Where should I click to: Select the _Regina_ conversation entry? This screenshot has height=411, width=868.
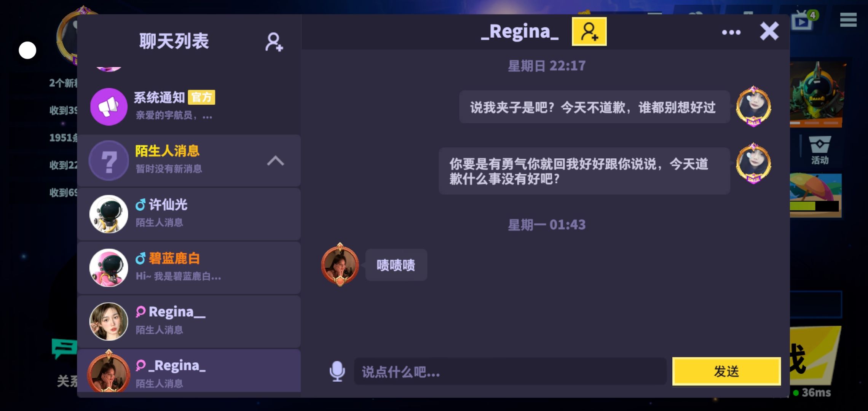pos(189,371)
